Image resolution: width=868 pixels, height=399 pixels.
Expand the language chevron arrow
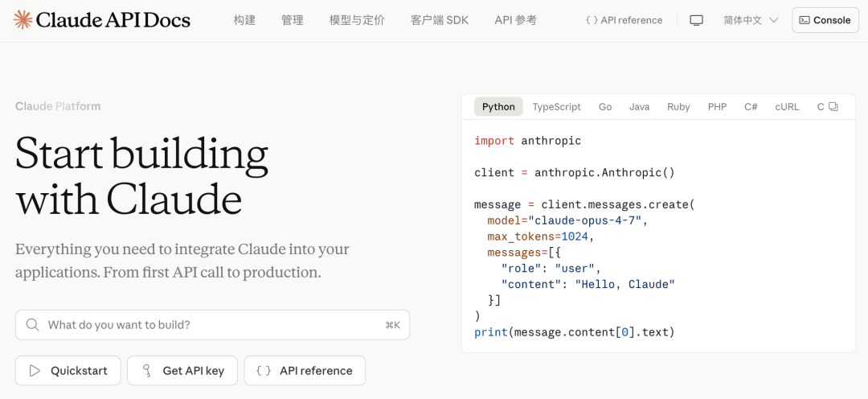click(x=774, y=20)
